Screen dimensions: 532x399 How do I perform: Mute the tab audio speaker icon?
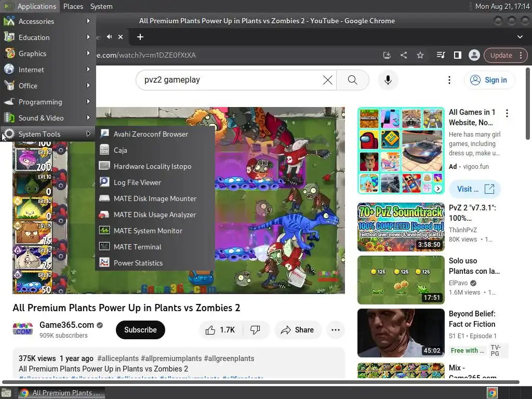110,37
